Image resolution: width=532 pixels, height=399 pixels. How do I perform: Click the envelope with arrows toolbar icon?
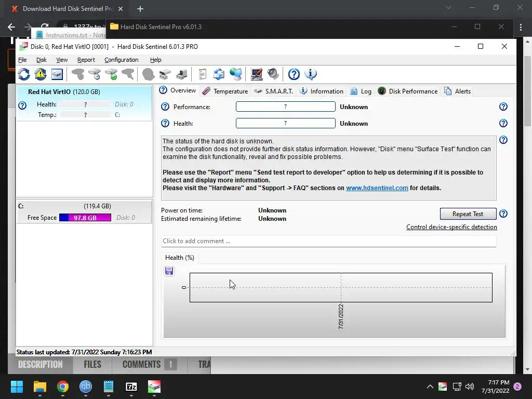click(x=219, y=74)
